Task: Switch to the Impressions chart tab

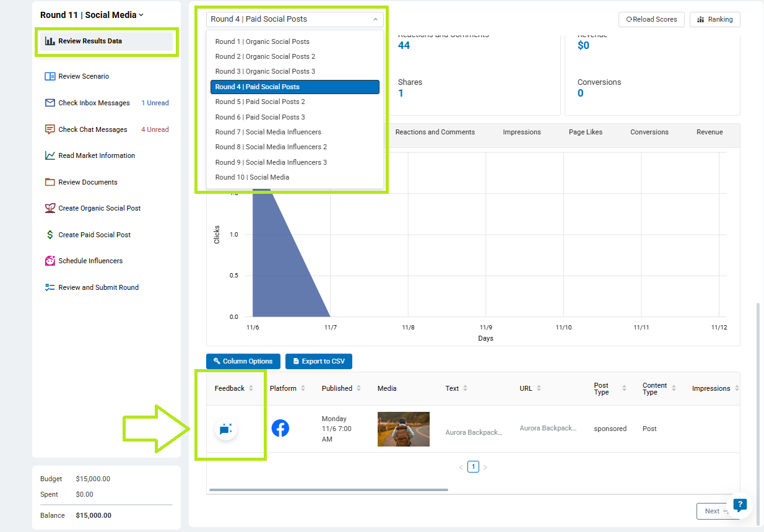Action: point(521,132)
